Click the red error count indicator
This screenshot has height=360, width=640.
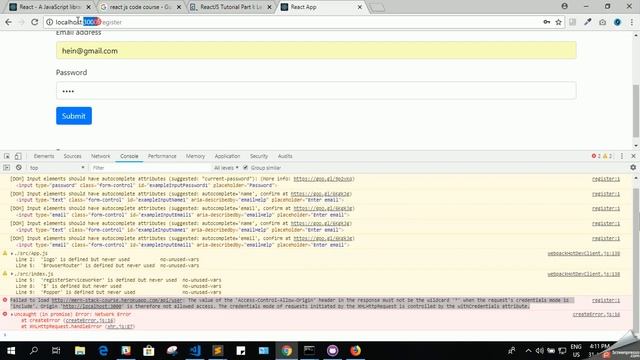pos(596,156)
